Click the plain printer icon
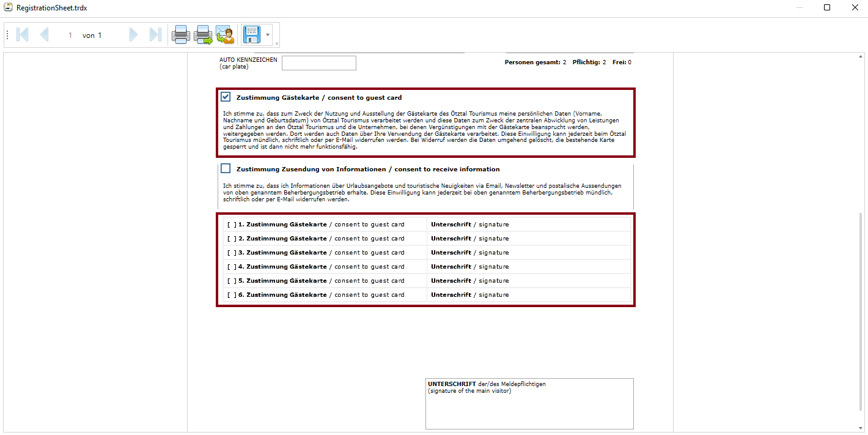This screenshot has width=868, height=435. click(181, 35)
